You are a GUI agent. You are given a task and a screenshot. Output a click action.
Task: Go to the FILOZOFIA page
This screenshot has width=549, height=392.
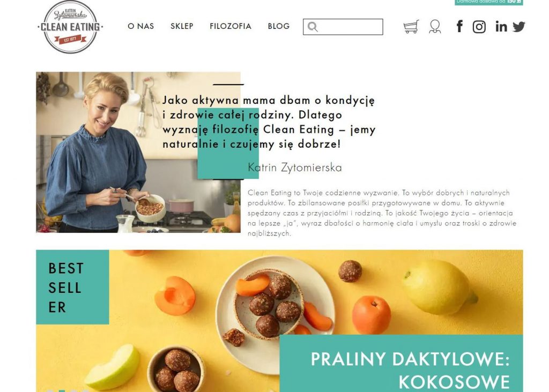pos(231,26)
